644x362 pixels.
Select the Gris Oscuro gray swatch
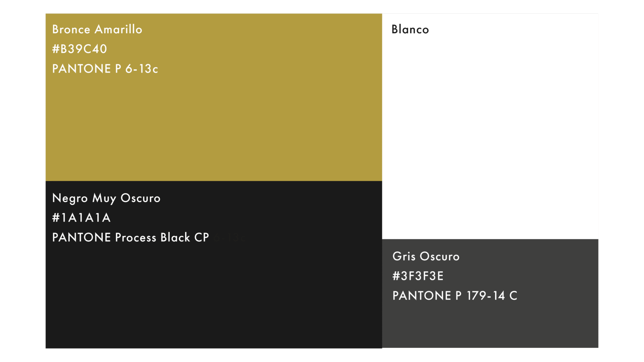pyautogui.click(x=490, y=293)
